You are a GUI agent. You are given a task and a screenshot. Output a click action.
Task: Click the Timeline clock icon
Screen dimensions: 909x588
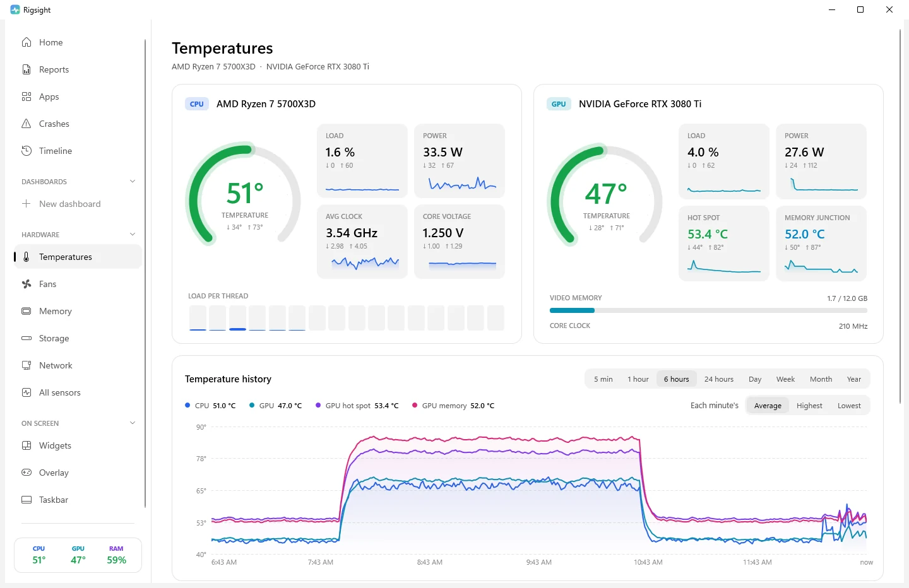[27, 151]
